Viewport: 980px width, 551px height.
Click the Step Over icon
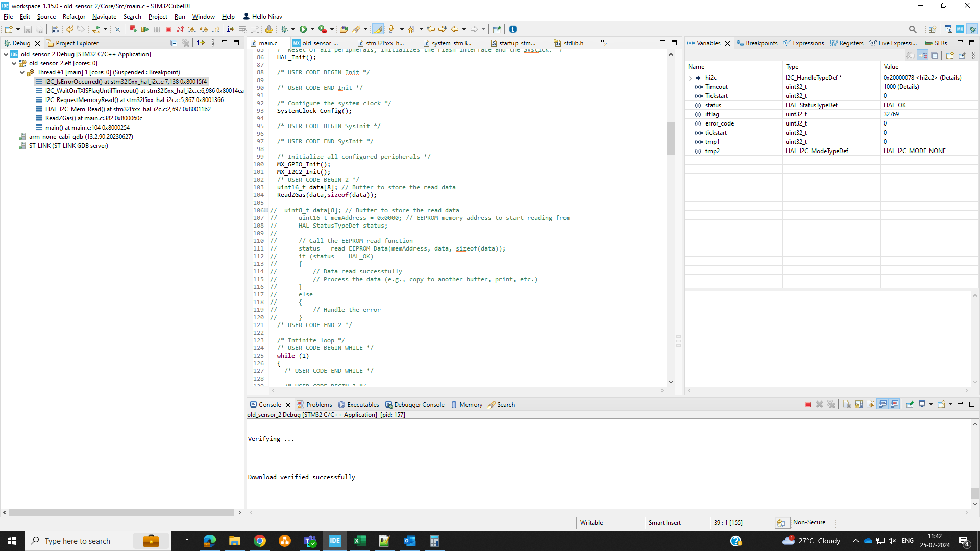pos(204,29)
